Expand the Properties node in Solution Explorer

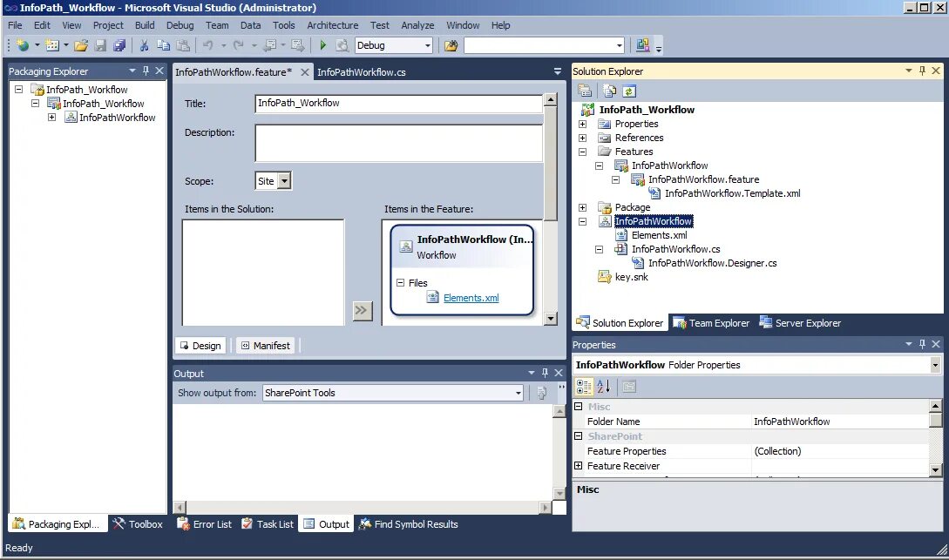(x=582, y=124)
